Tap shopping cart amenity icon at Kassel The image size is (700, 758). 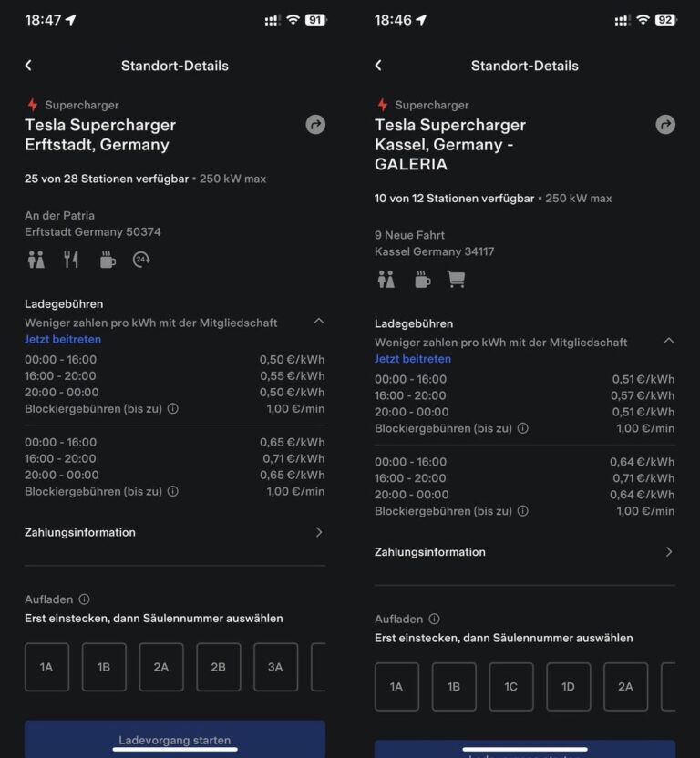point(456,280)
